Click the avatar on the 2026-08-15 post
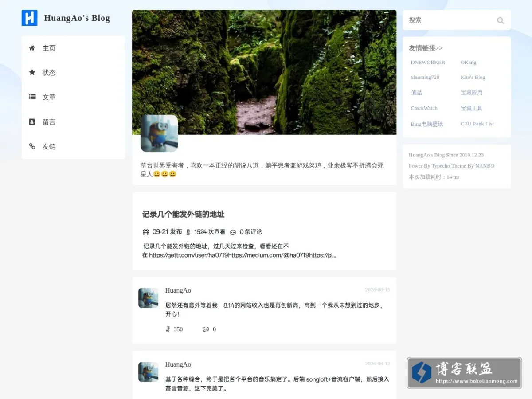The width and height of the screenshot is (532, 399). [x=148, y=298]
